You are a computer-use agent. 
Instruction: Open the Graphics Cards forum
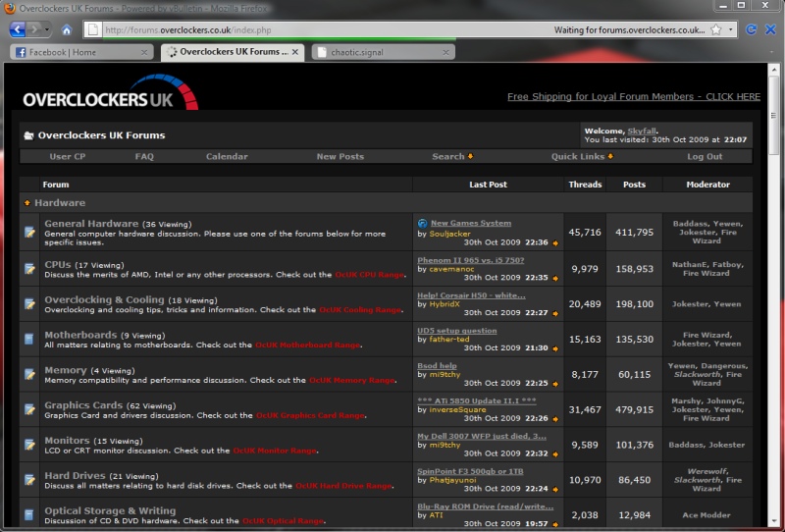[x=83, y=405]
